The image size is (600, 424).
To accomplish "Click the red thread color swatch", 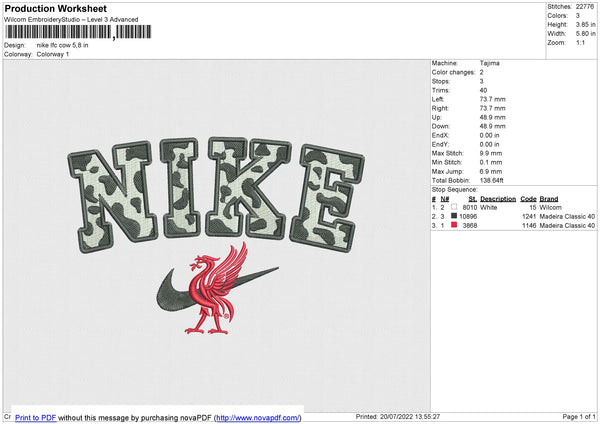I will (454, 225).
